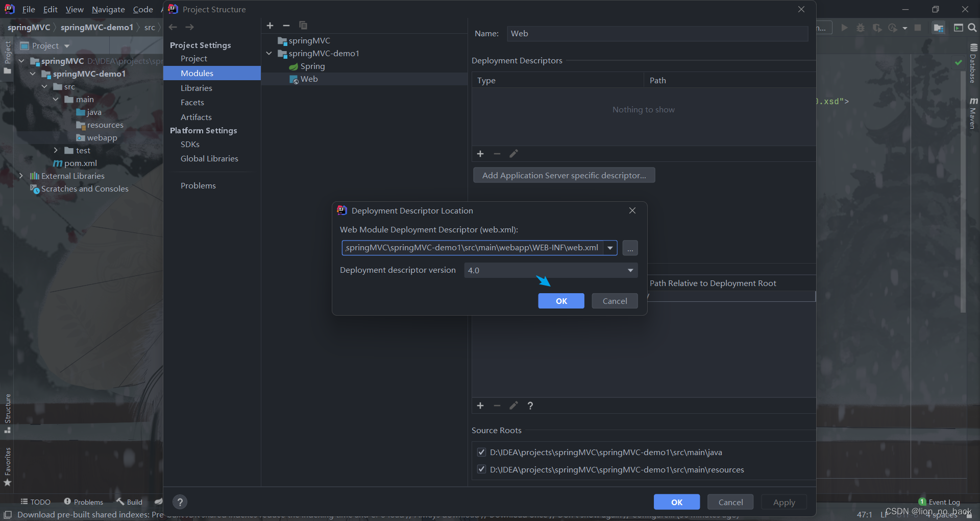The height and width of the screenshot is (521, 980).
Task: Close the Deployment Descriptor Location dialog
Action: tap(632, 210)
